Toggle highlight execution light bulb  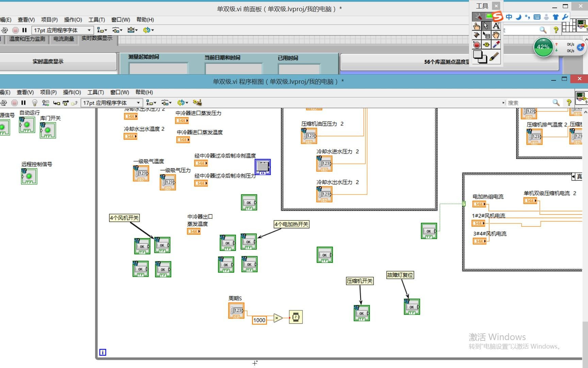tap(34, 103)
